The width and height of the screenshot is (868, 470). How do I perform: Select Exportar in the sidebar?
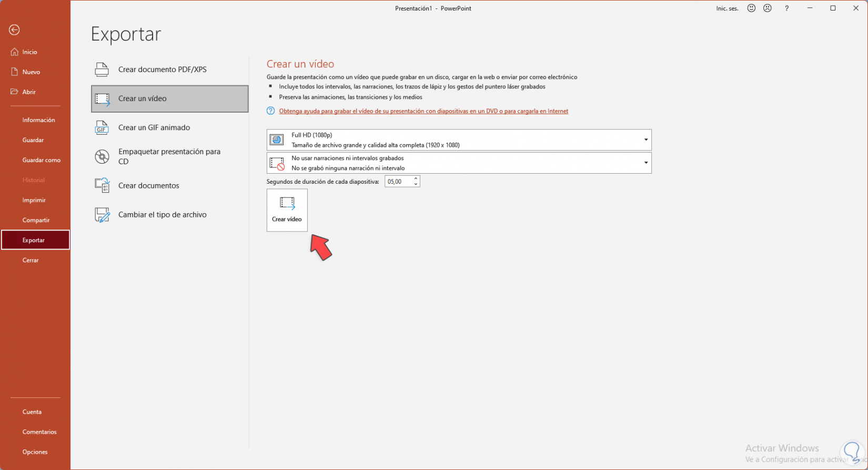(35, 240)
